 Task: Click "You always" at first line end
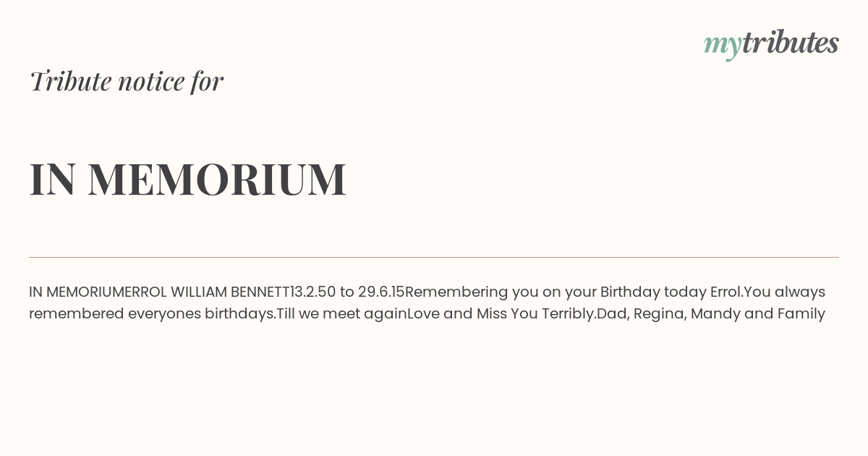pyautogui.click(x=785, y=292)
